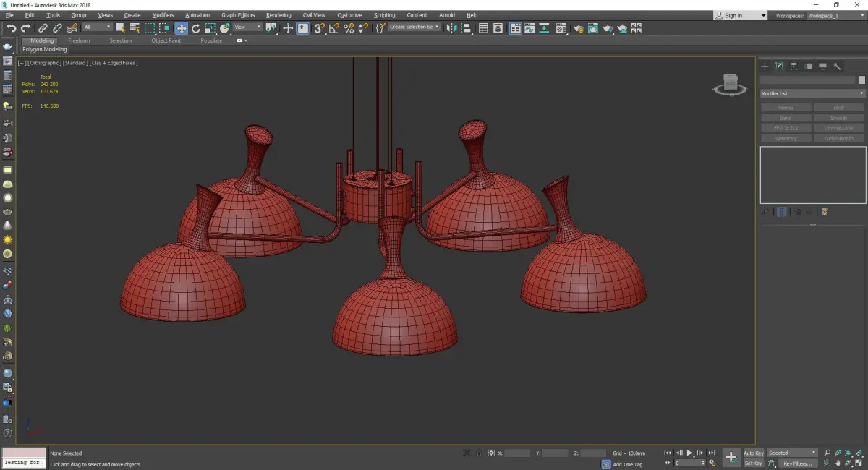Open the Rendering menu
Viewport: 868px width, 470px height.
pyautogui.click(x=278, y=15)
